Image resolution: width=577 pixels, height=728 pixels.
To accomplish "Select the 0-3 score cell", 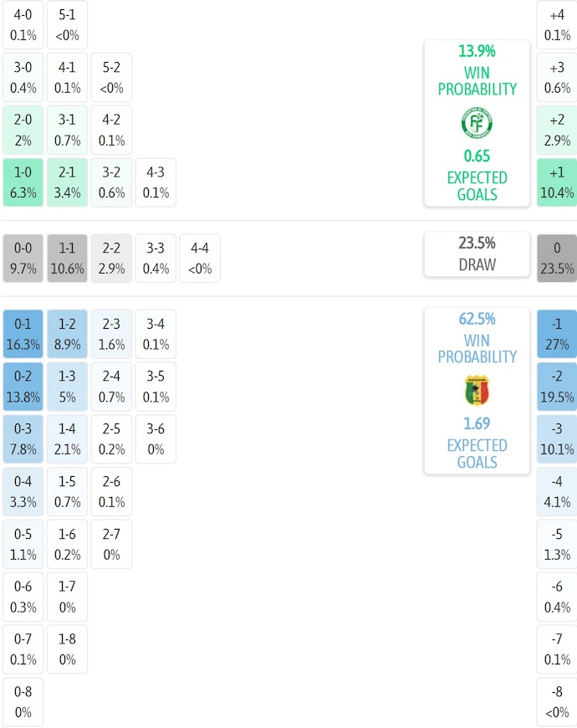I will [23, 439].
